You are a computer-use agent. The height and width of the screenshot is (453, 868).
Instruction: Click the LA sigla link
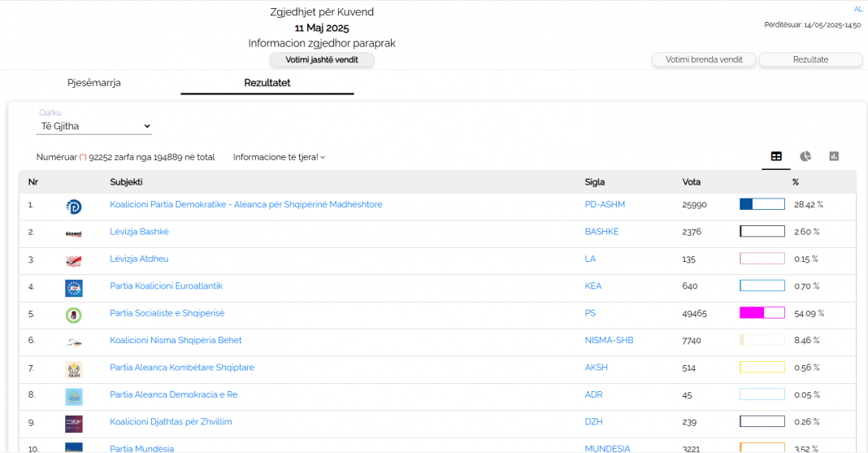(x=590, y=259)
